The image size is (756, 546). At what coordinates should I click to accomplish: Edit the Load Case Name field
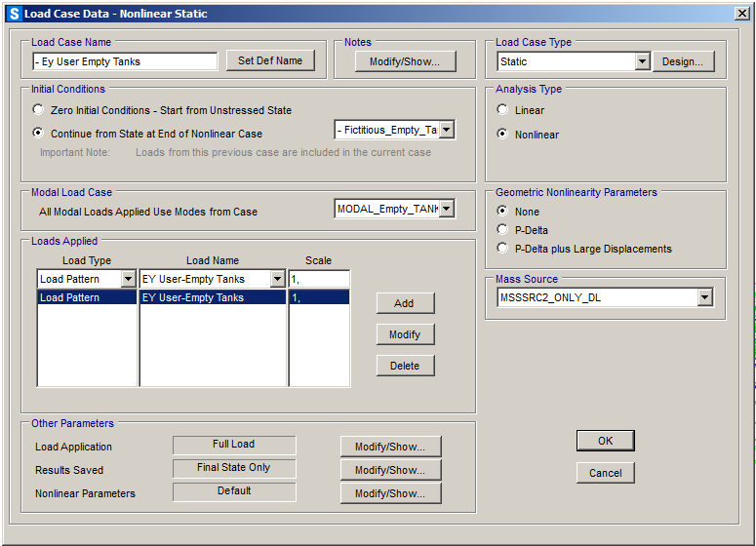click(x=125, y=61)
